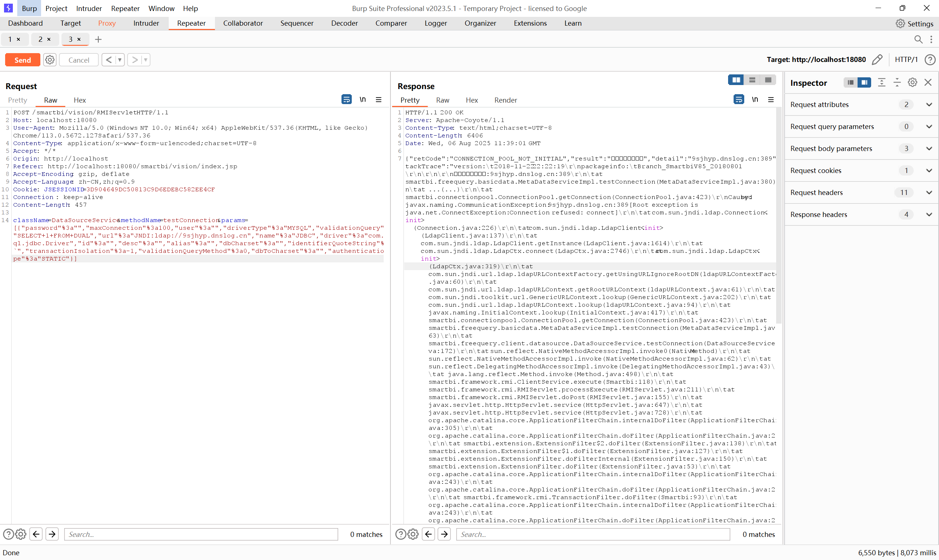This screenshot has height=560, width=939.
Task: Open Settings in top right
Action: [x=914, y=23]
